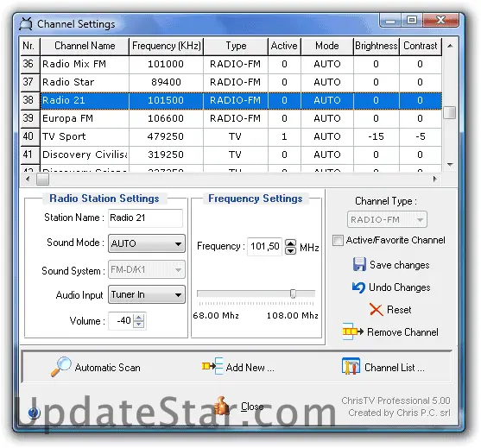Screen dimensions: 481x448
Task: Click the Station Name input field
Action: tap(145, 218)
